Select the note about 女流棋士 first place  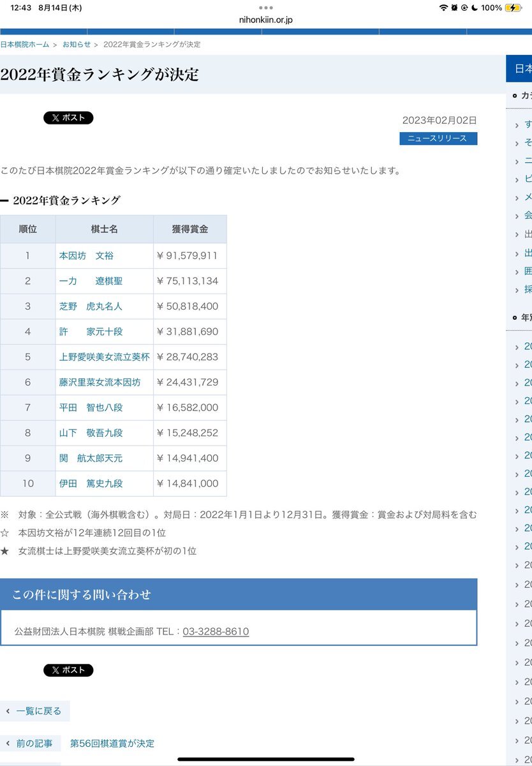pyautogui.click(x=108, y=551)
